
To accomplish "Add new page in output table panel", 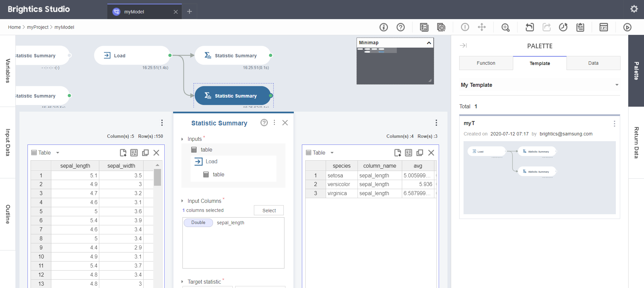I will tap(397, 153).
